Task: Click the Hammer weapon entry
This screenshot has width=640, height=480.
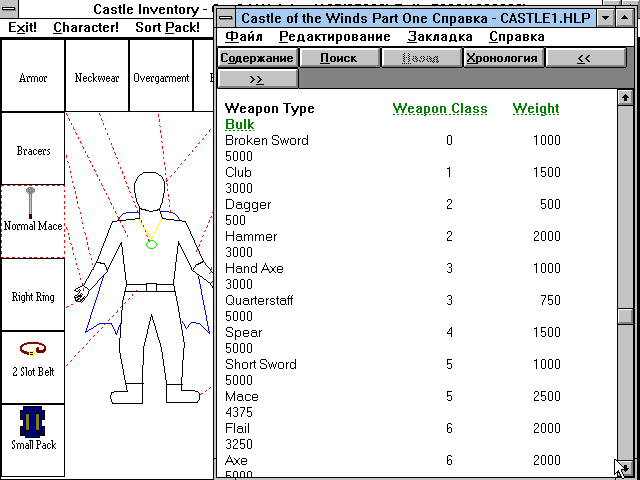Action: coord(251,236)
